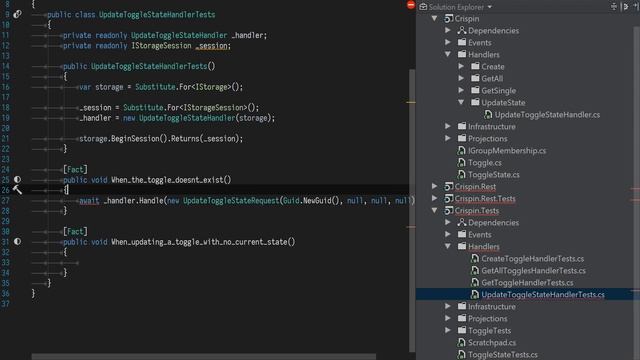Viewport: 640px width, 360px height.
Task: Open IGroupMembership.cs file
Action: click(x=507, y=151)
